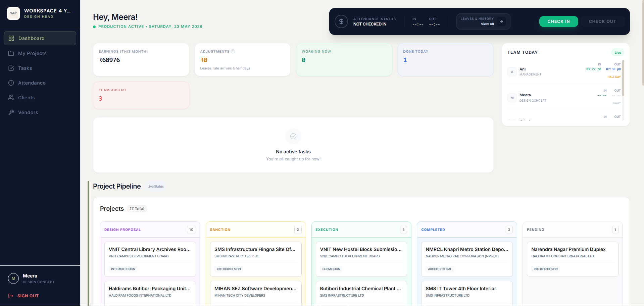This screenshot has height=306, width=644.
Task: Click Meera's avatar in Team Today
Action: pos(512,98)
